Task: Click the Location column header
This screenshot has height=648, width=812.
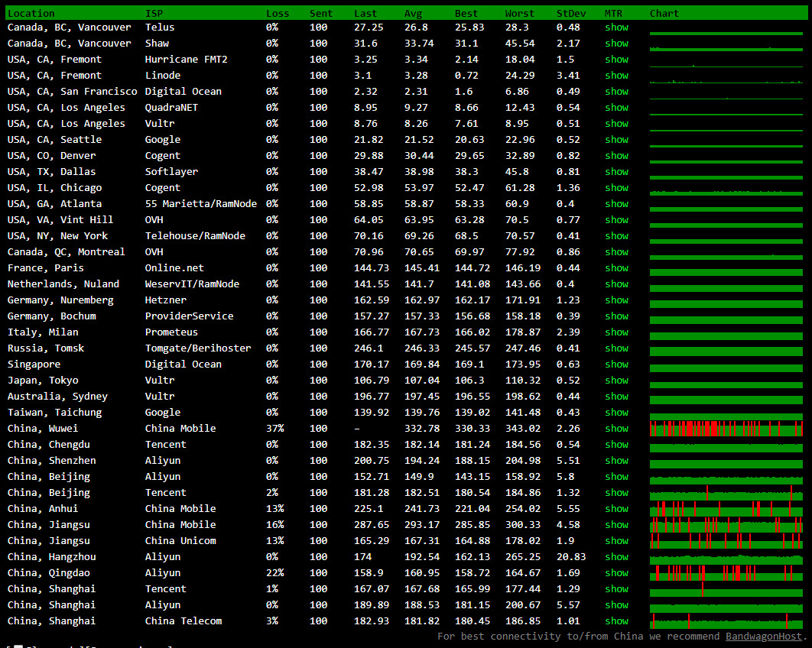Action: [31, 14]
